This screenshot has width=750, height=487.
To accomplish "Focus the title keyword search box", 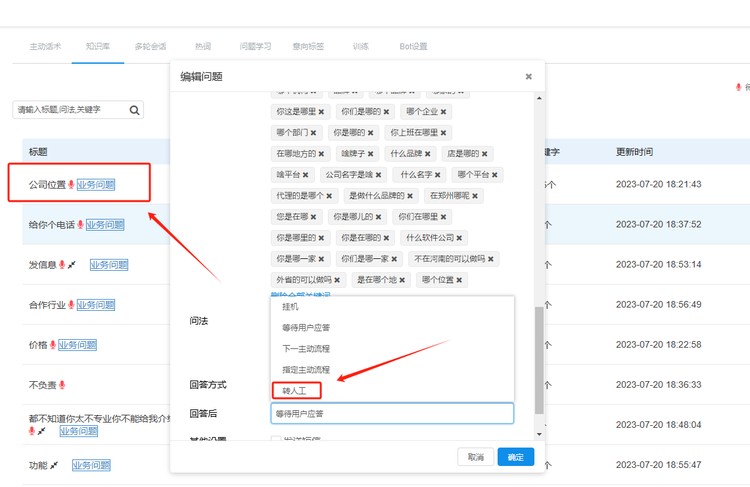I will 68,110.
